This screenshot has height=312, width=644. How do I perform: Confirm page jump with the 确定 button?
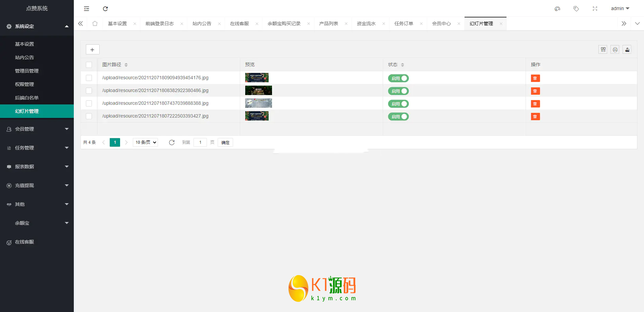[225, 142]
